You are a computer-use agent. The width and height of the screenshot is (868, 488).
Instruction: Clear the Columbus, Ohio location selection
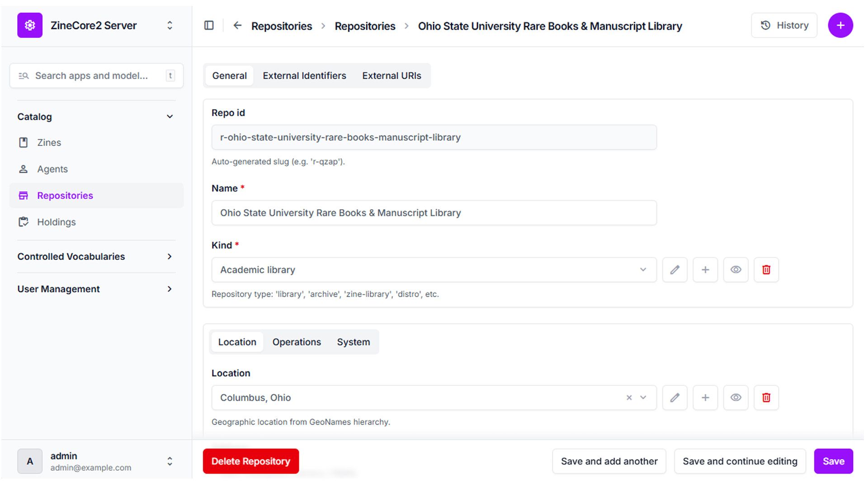[629, 398]
